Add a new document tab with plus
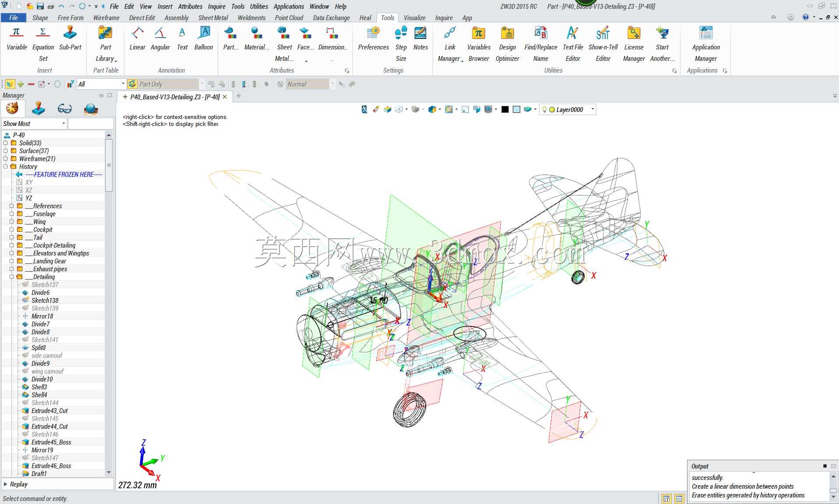This screenshot has height=504, width=839. pos(239,96)
